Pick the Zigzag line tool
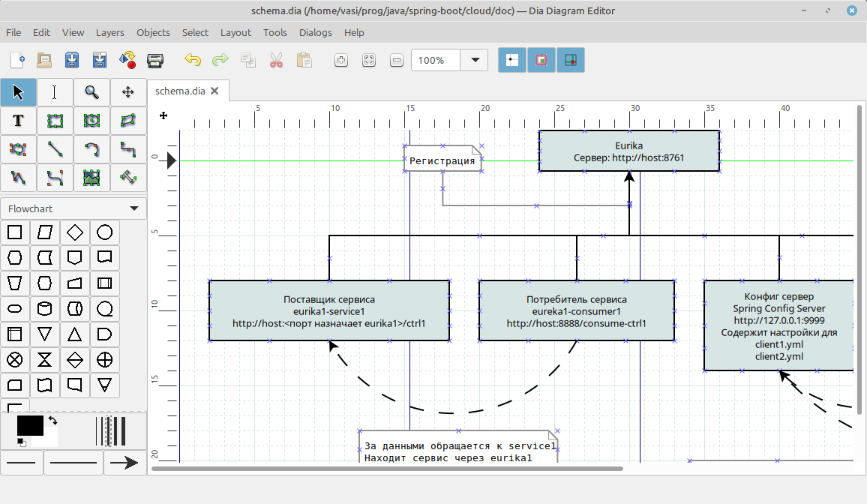This screenshot has width=867, height=504. 128,149
